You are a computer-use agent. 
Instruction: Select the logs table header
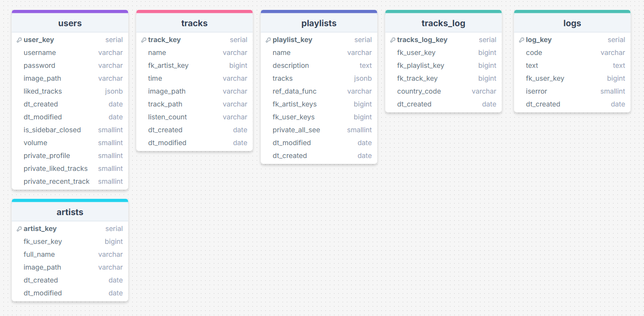pyautogui.click(x=572, y=23)
